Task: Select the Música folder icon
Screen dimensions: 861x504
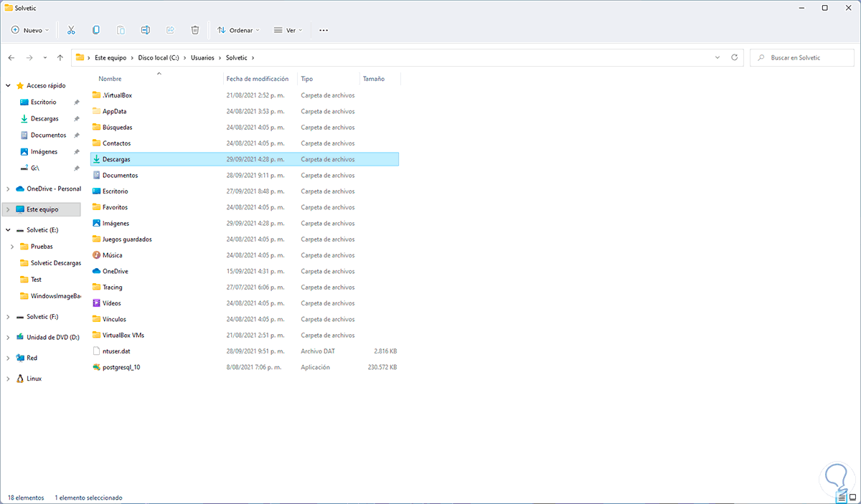Action: 97,255
